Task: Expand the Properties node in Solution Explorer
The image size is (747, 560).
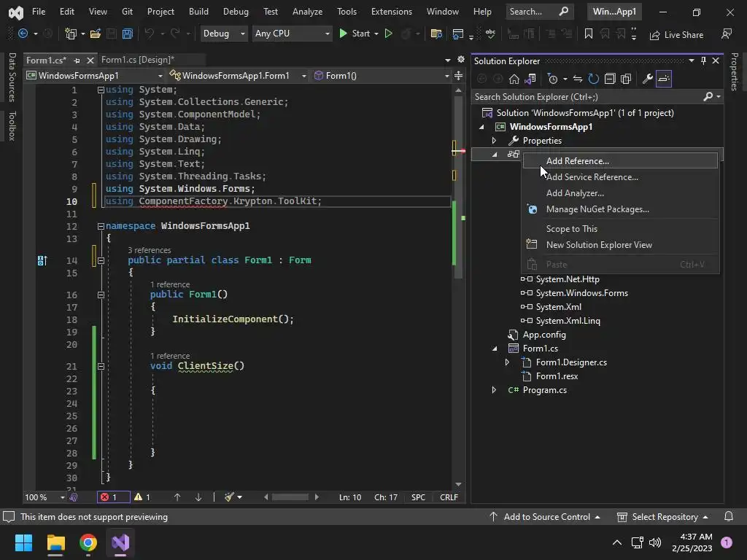Action: pyautogui.click(x=494, y=141)
